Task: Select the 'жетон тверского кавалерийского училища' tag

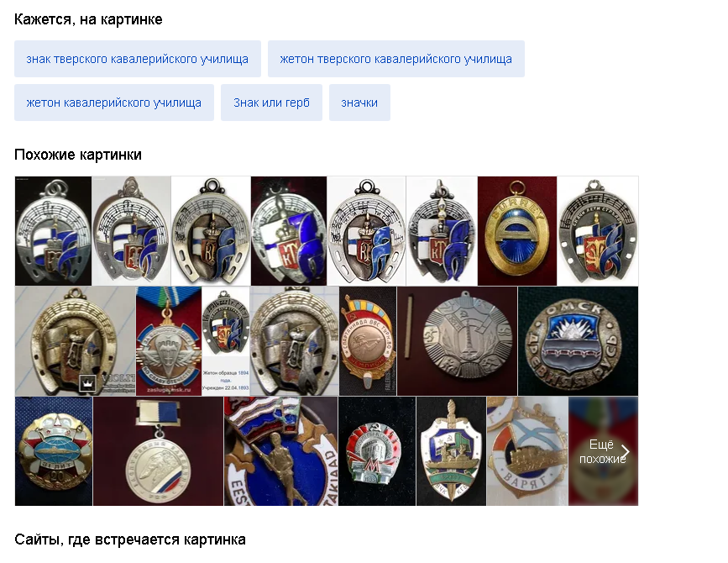Action: coord(396,59)
